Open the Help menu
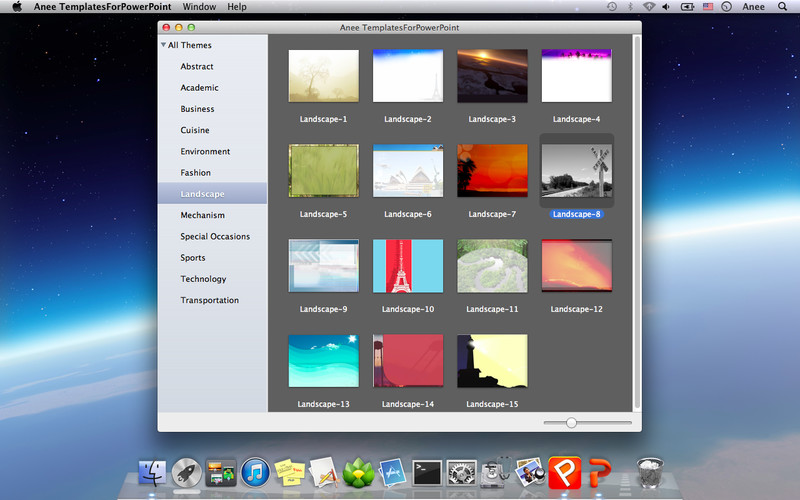Screen dimensions: 800x500 tap(237, 7)
